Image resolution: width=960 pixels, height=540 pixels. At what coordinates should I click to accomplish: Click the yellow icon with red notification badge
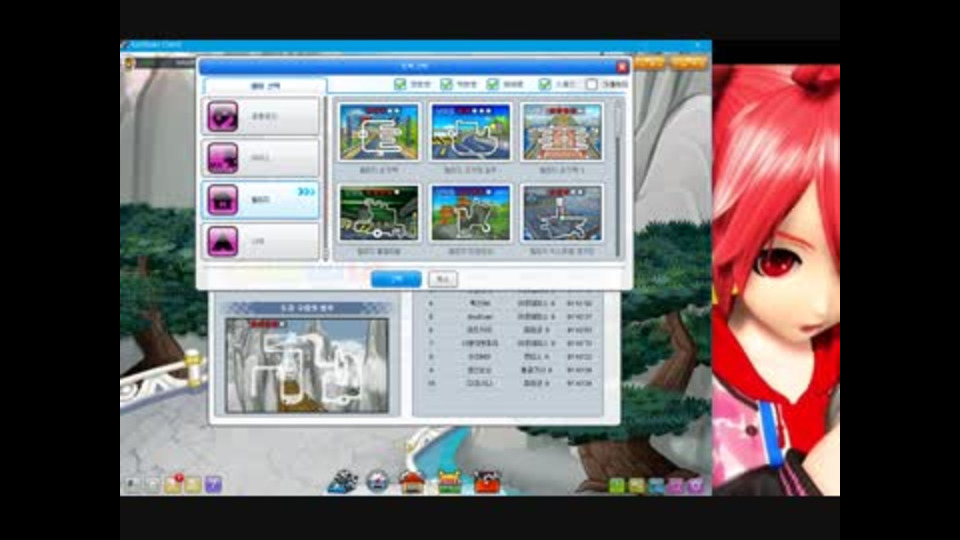173,484
